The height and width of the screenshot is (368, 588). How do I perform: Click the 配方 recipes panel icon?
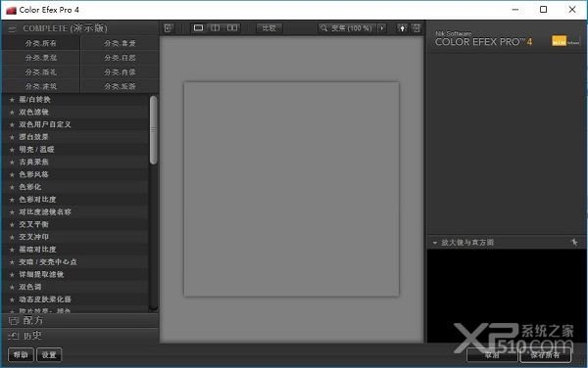point(14,321)
